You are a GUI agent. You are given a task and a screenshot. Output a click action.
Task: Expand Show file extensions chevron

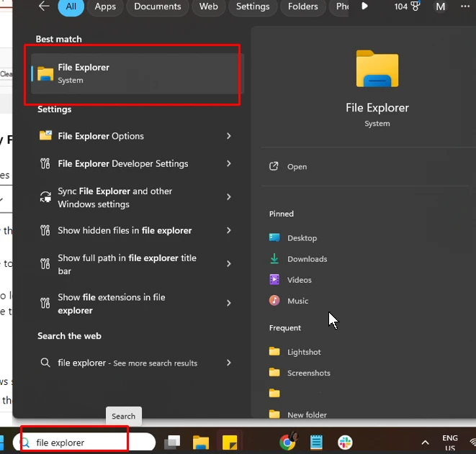(228, 303)
